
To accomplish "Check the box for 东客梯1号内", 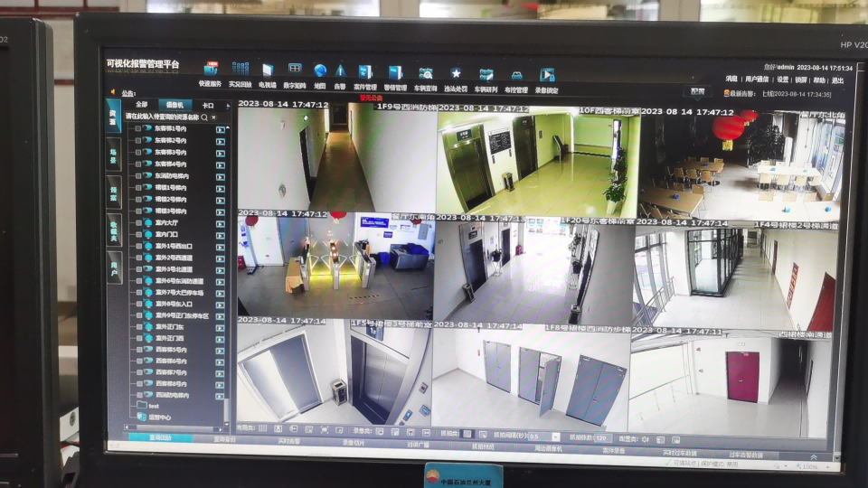I will 138,129.
